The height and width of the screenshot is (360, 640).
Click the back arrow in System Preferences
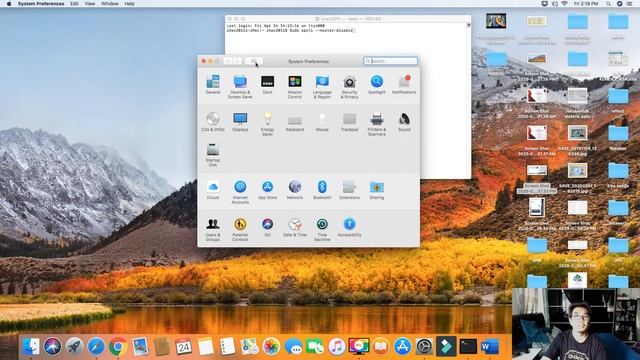click(x=227, y=61)
